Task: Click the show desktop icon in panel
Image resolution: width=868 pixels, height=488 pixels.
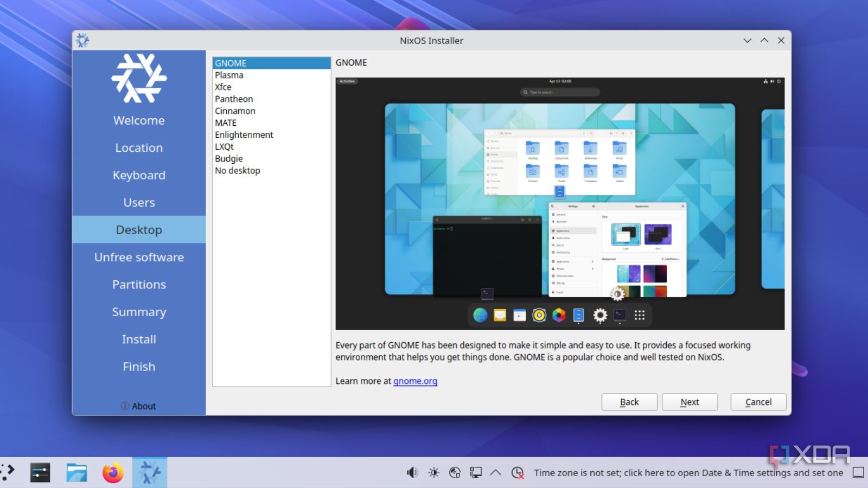Action: [x=858, y=473]
